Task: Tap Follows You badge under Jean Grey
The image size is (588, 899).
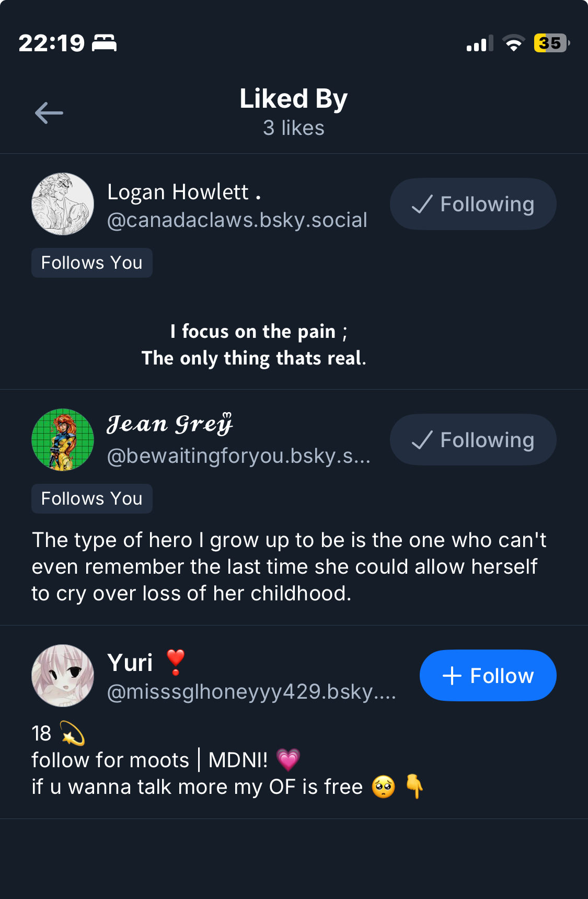Action: (92, 498)
